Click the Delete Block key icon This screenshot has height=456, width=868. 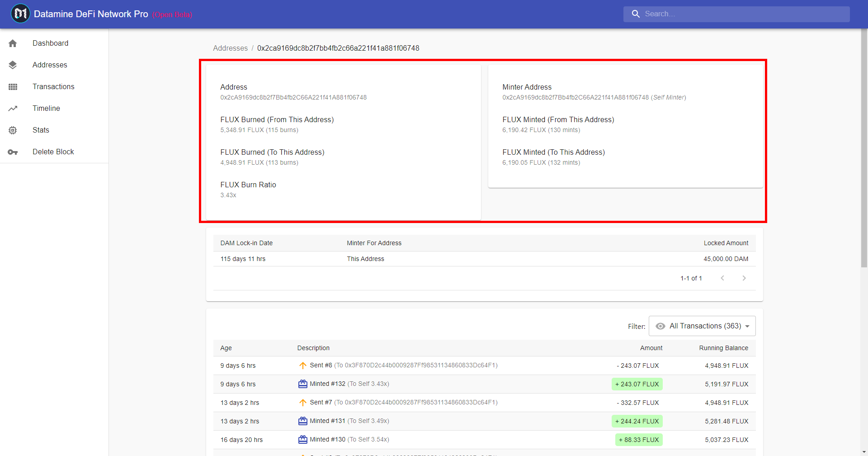coord(13,152)
